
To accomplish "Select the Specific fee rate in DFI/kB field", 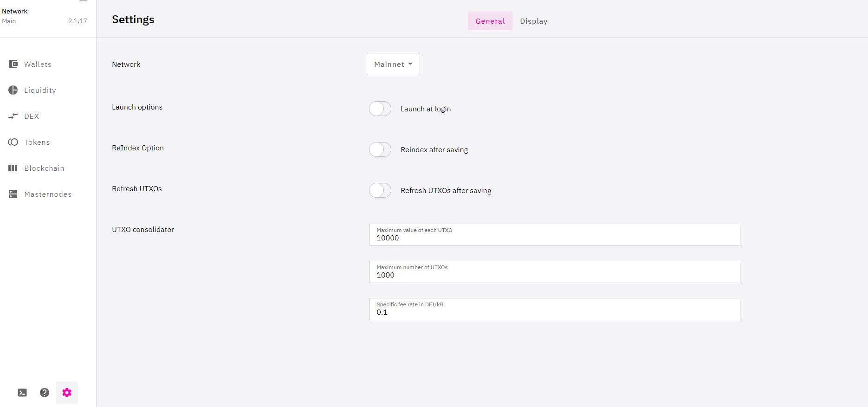I will [x=555, y=309].
